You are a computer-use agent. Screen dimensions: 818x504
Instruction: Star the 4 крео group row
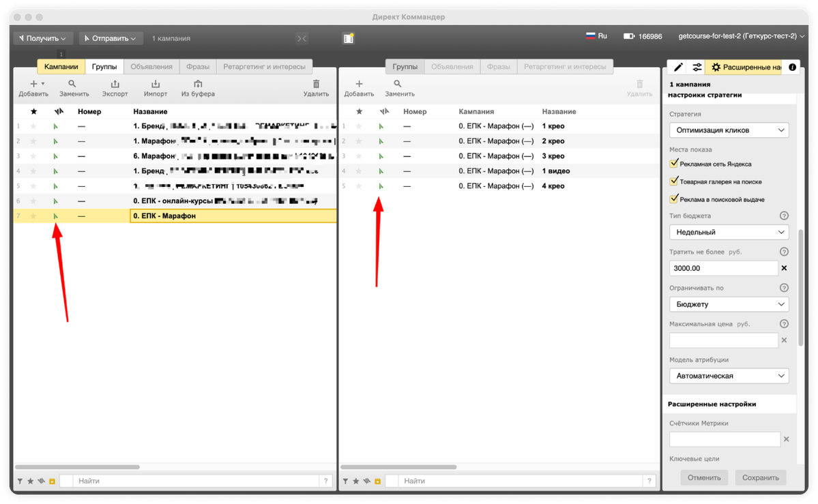point(359,186)
